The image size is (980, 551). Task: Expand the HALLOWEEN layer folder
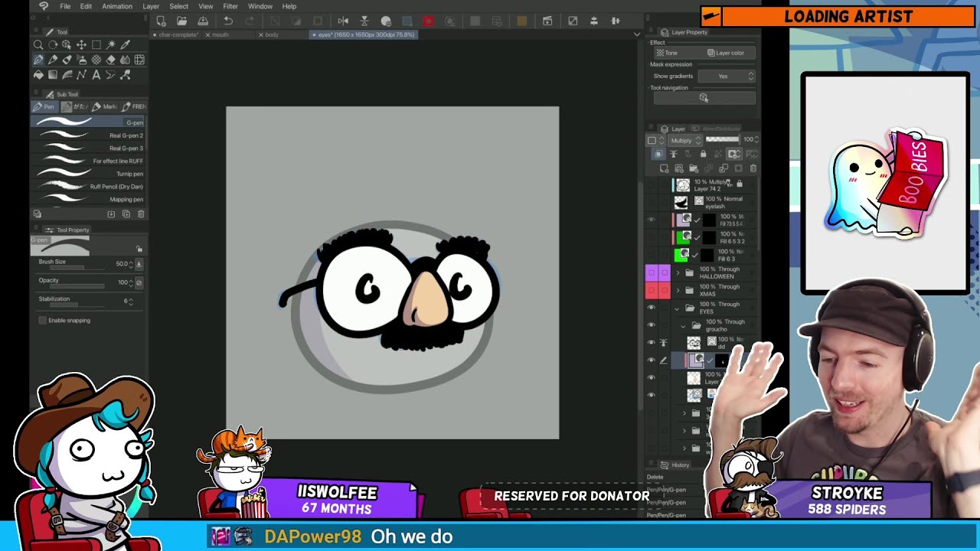(x=677, y=273)
